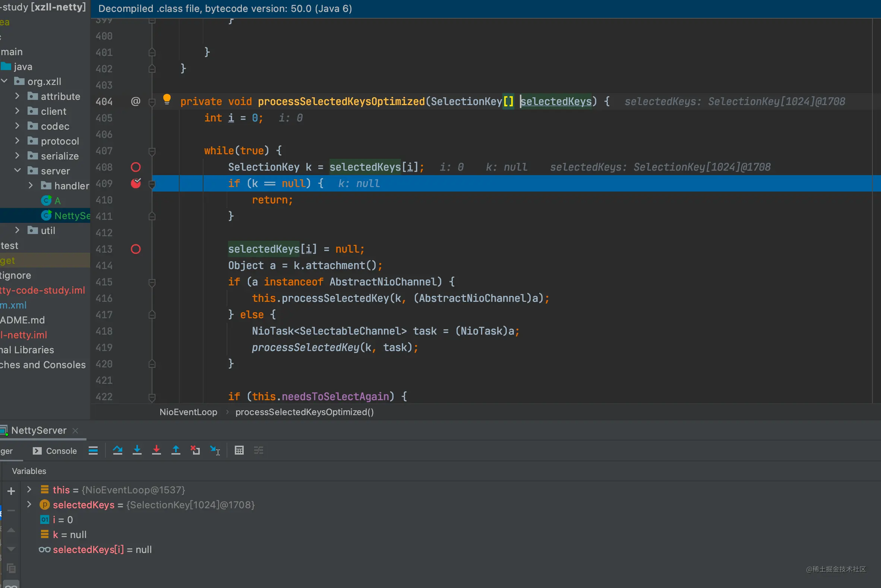Open Evaluate Expression calculator icon
Viewport: 881px width, 588px height.
click(239, 450)
